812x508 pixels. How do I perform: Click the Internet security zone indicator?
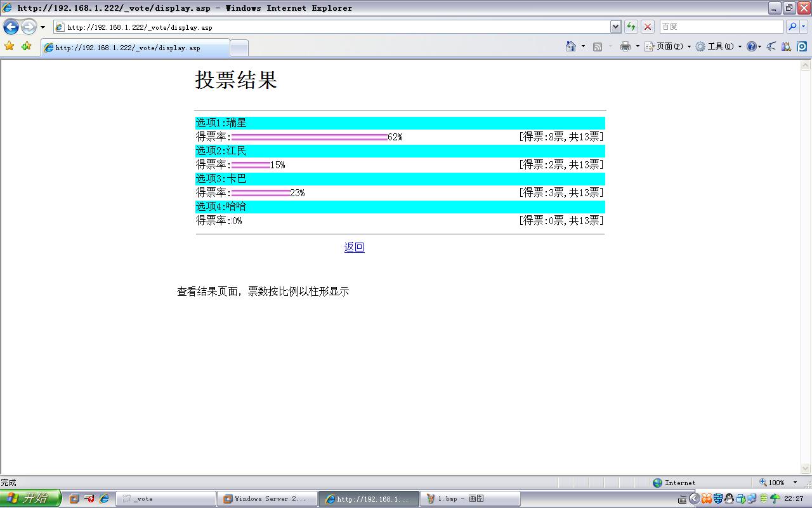(x=674, y=483)
